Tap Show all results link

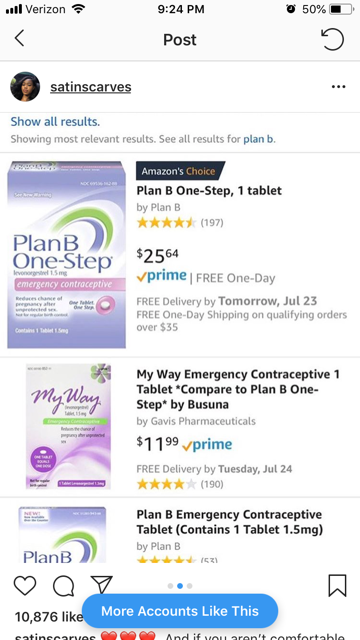point(55,122)
